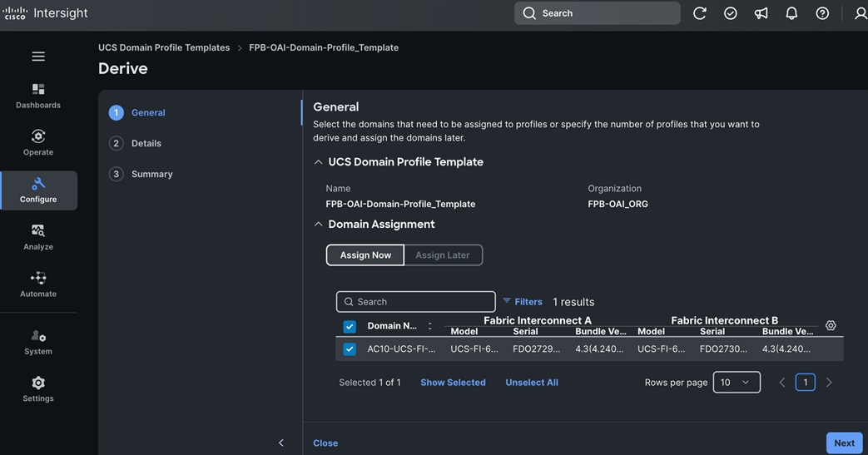This screenshot has width=868, height=455.
Task: Open Dashboards in the sidebar
Action: (x=38, y=96)
